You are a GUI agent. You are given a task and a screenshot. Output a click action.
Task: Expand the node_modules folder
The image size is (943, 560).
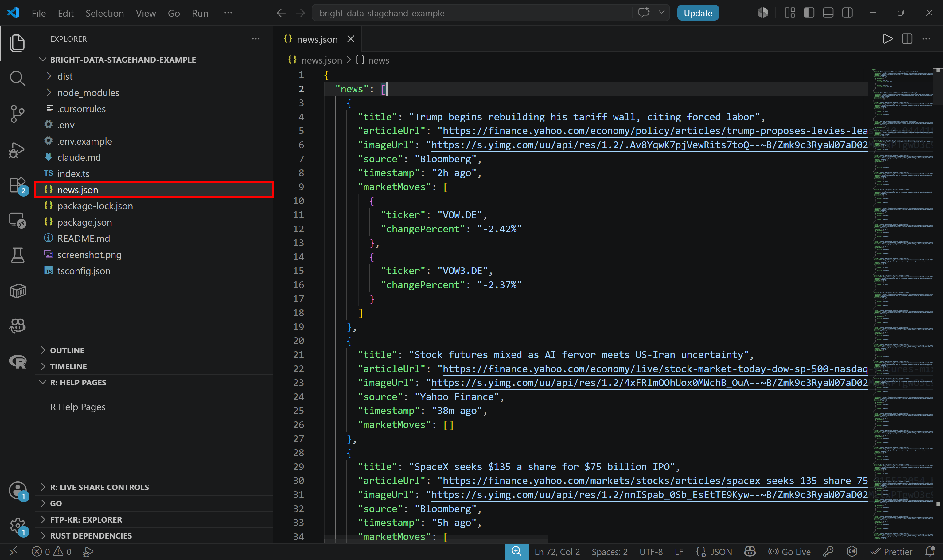154,92
